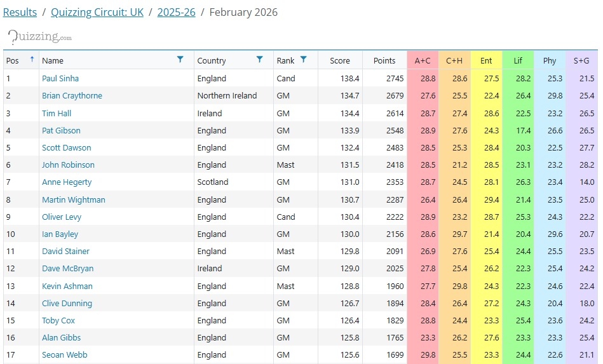Sort by the Points column header

click(384, 61)
